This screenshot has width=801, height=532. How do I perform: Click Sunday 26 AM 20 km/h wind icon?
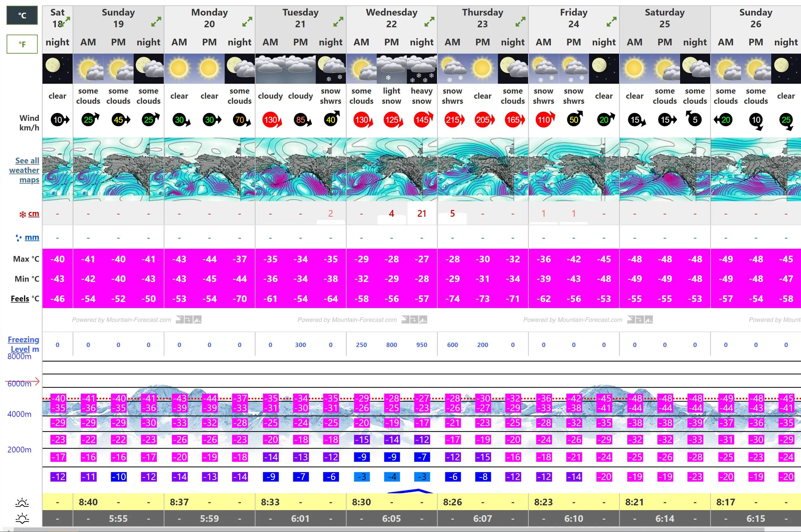pos(724,120)
